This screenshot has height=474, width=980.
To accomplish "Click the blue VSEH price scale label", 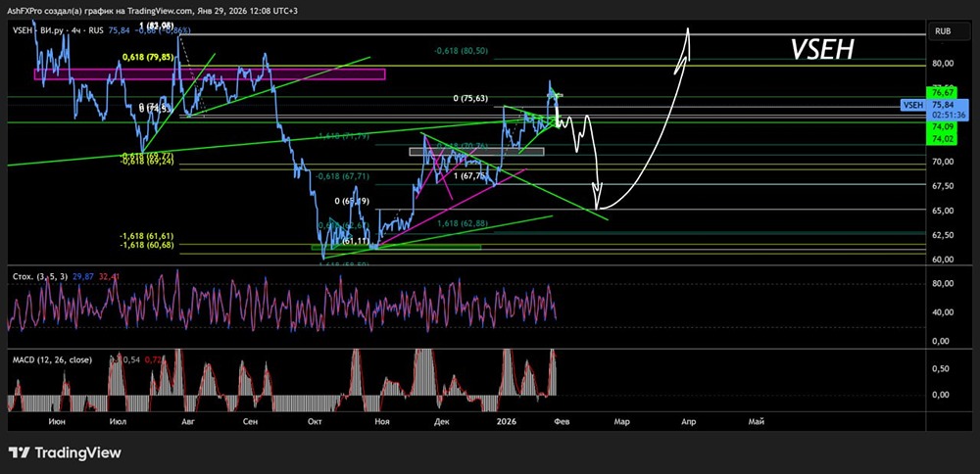I will pyautogui.click(x=912, y=105).
